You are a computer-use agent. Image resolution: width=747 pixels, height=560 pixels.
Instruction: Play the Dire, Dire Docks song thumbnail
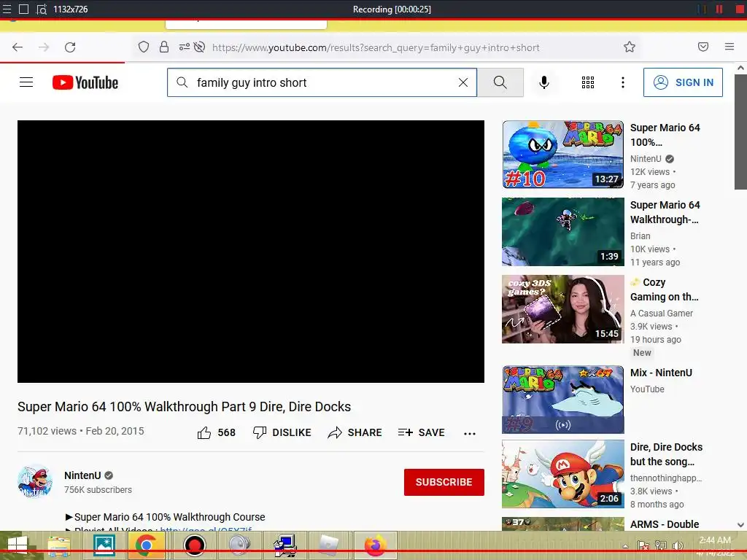pos(562,474)
